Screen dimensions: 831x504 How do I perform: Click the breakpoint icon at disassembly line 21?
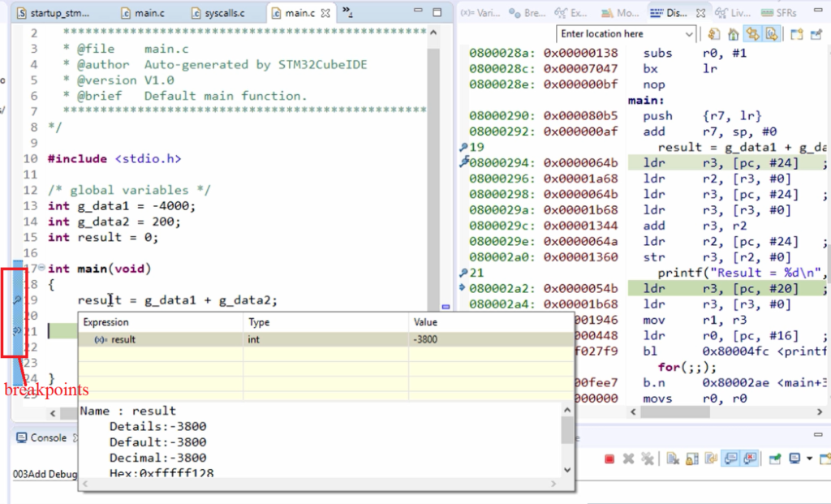[x=463, y=273]
